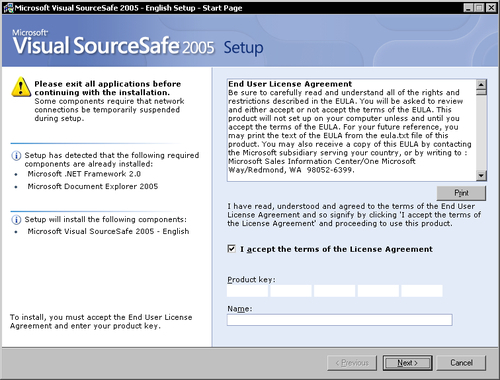The image size is (500, 380).
Task: Close the setup window
Action: (491, 8)
